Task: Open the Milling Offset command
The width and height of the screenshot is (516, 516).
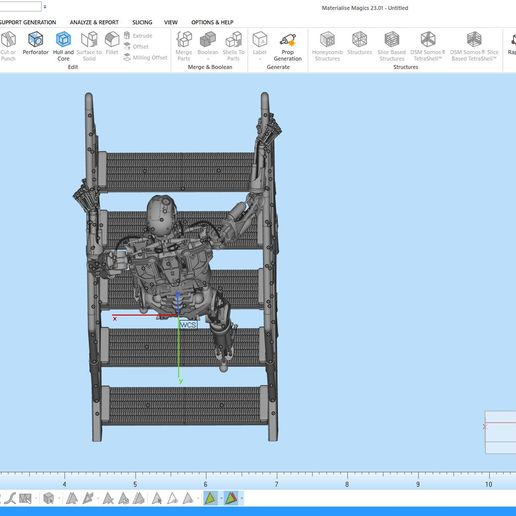Action: point(145,57)
